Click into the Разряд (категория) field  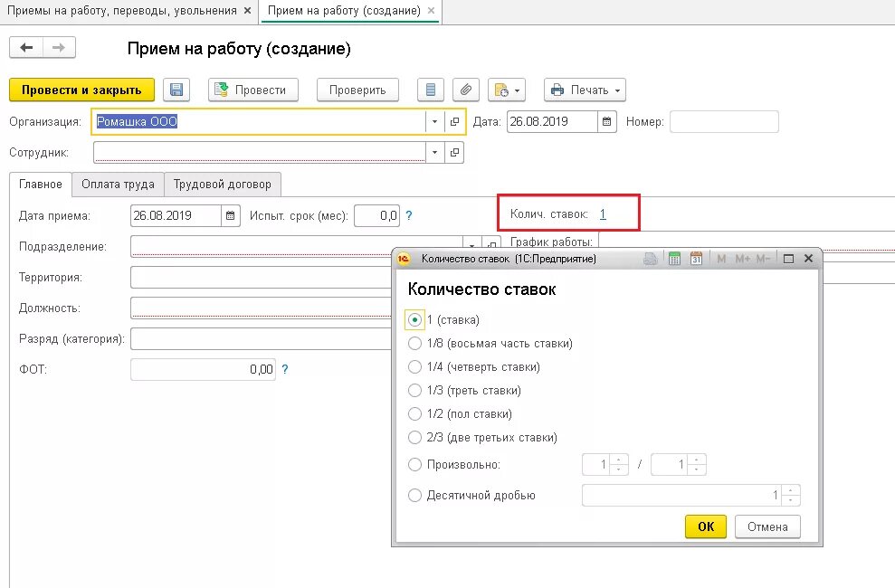tap(262, 338)
